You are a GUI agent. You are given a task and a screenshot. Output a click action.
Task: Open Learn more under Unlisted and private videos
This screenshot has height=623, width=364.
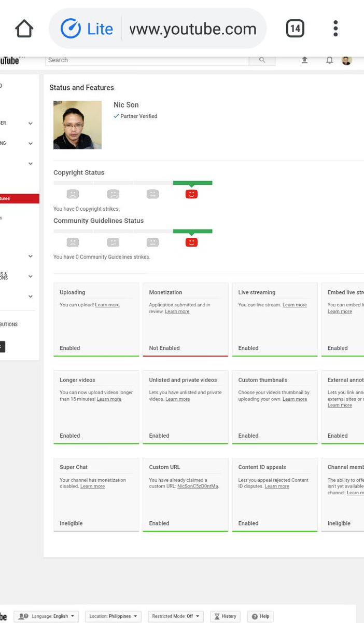[x=178, y=399]
